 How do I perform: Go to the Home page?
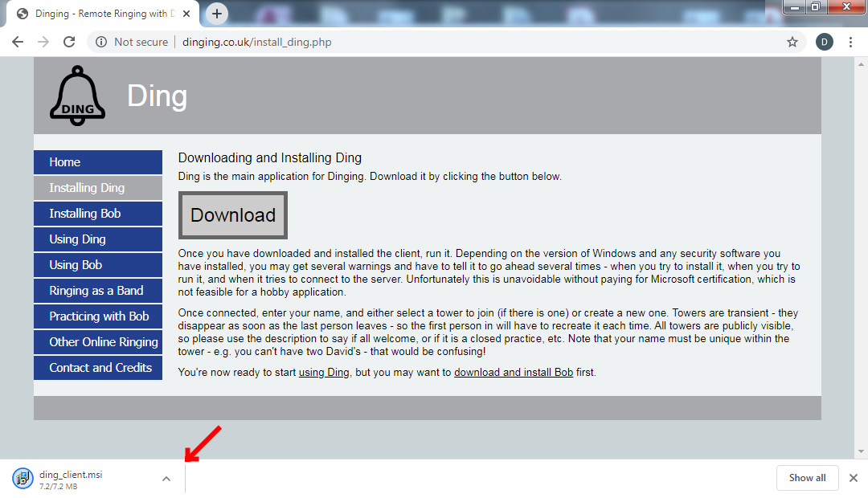point(98,162)
